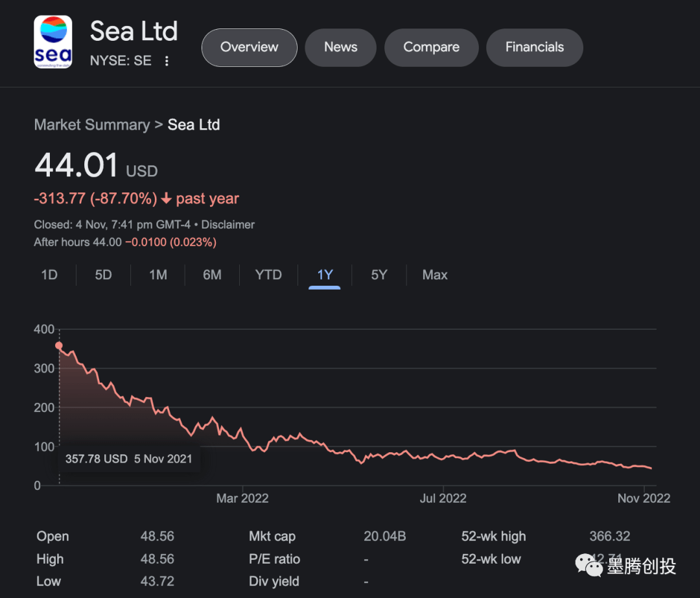
Task: Click the Low value 43.72
Action: 157,582
